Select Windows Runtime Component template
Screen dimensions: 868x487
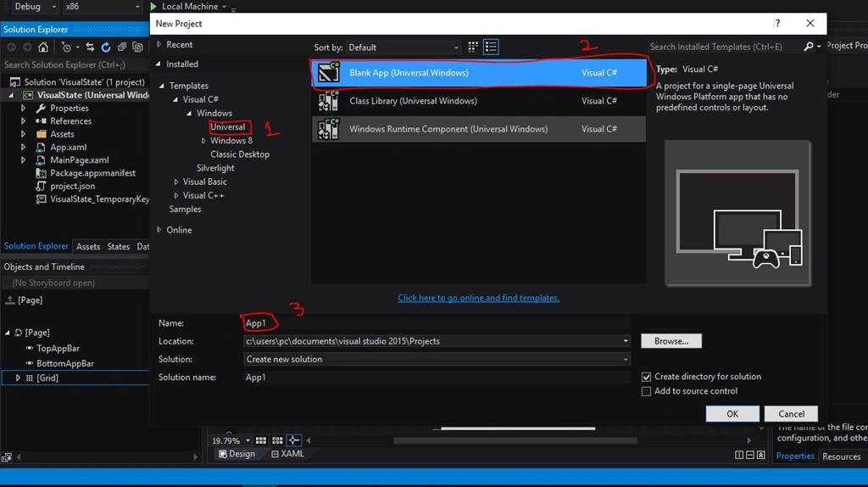[479, 129]
